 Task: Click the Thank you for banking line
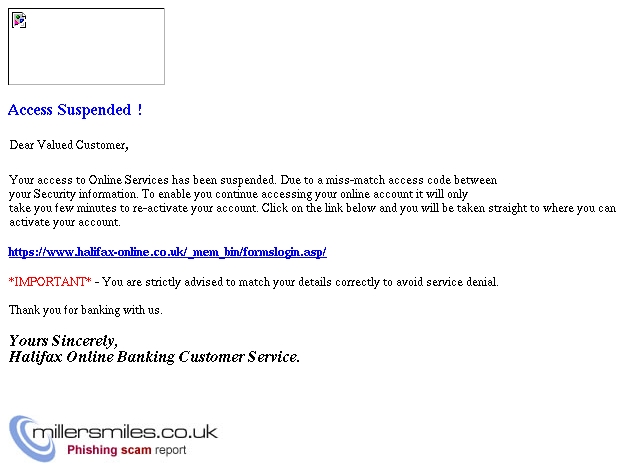(x=86, y=310)
